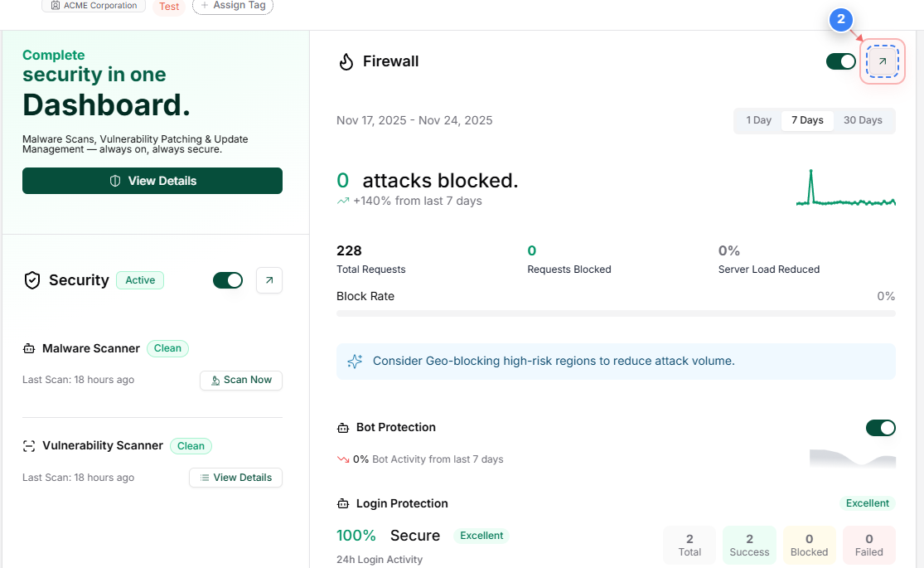Disable the Firewall toggle
Image resolution: width=924 pixels, height=568 pixels.
[839, 61]
